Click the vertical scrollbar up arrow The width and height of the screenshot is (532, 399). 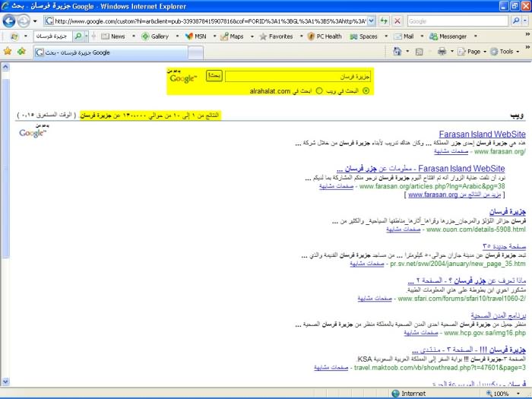coord(5,67)
